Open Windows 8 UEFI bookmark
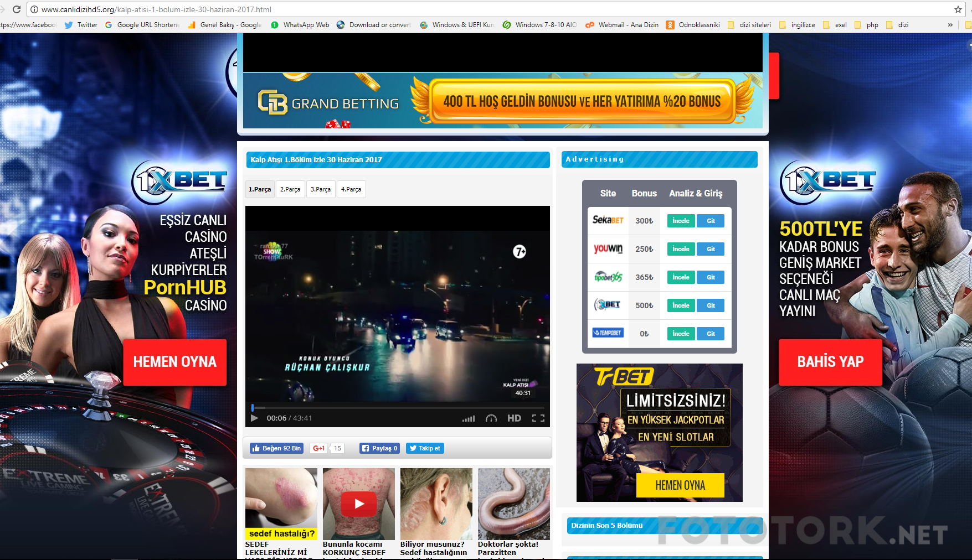972x560 pixels. pyautogui.click(x=457, y=25)
